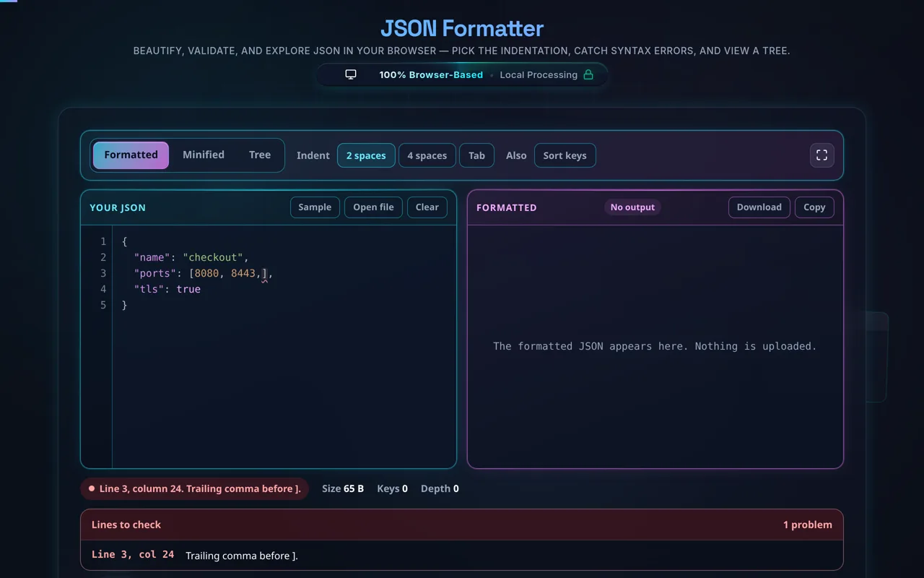This screenshot has height=578, width=924.
Task: Click the 'Depth 0' stat
Action: [440, 489]
